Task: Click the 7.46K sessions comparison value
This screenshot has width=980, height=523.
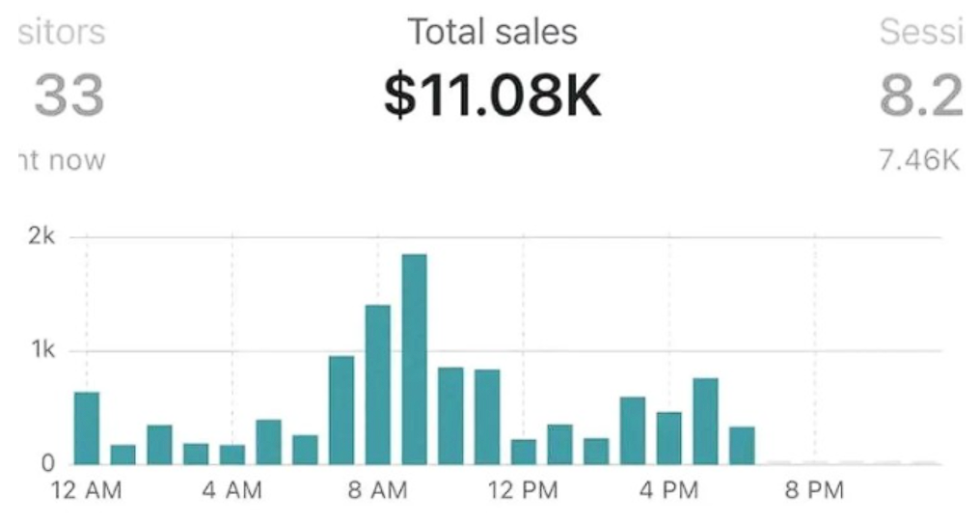Action: coord(920,159)
